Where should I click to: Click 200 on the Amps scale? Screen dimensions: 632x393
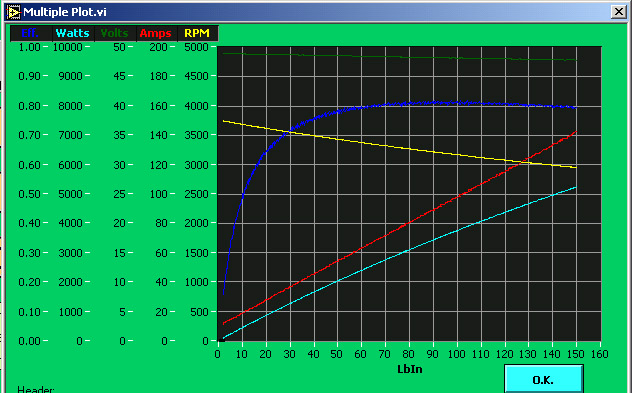[158, 47]
